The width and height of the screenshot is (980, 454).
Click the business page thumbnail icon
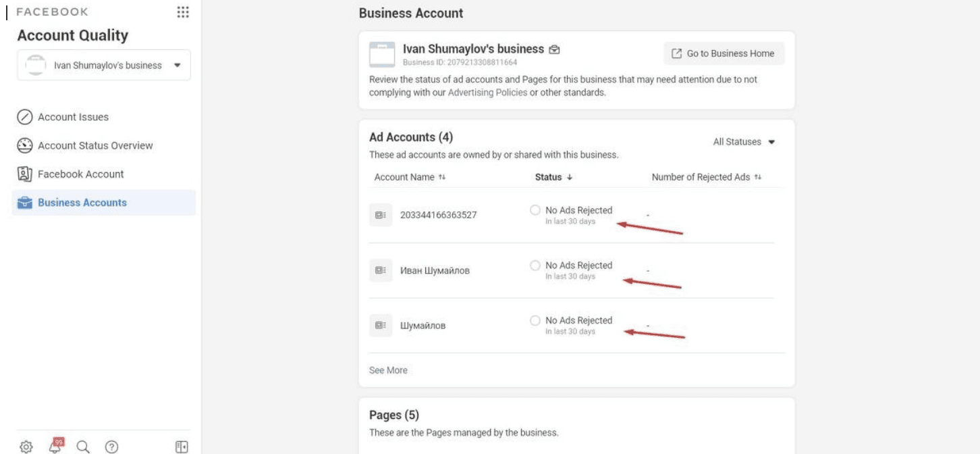point(382,55)
